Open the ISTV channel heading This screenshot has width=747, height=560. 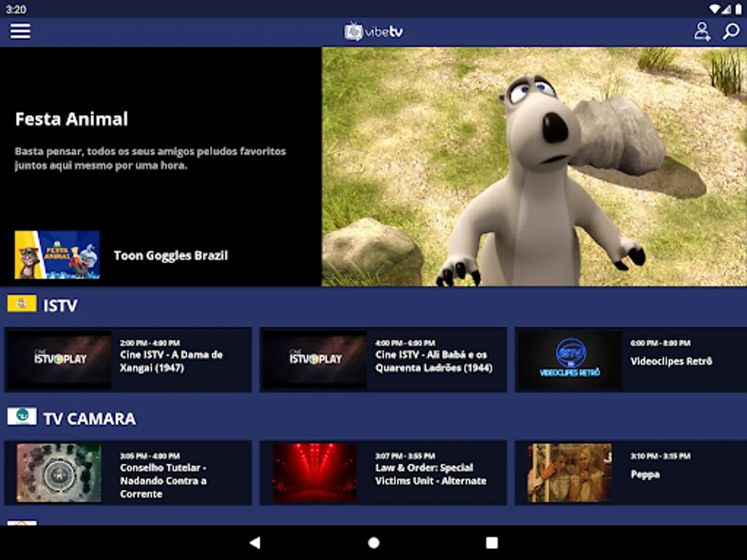pos(60,306)
